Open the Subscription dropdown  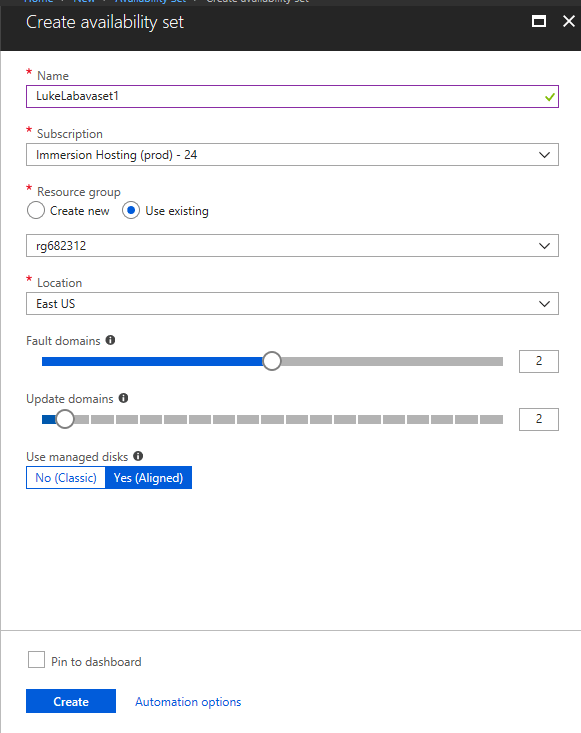pyautogui.click(x=292, y=155)
